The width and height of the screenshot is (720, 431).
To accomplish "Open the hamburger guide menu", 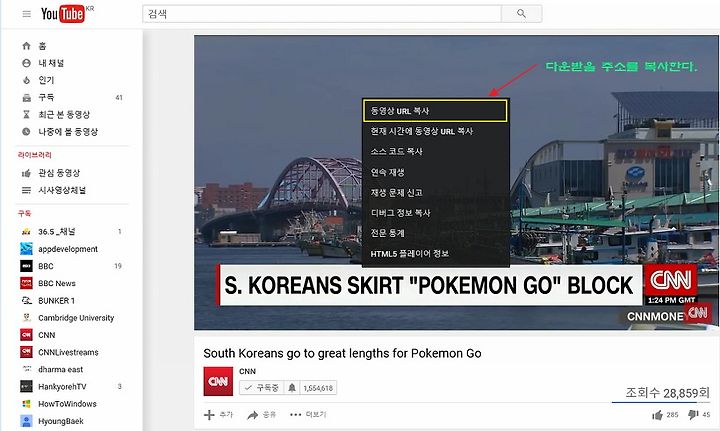I will (x=27, y=14).
